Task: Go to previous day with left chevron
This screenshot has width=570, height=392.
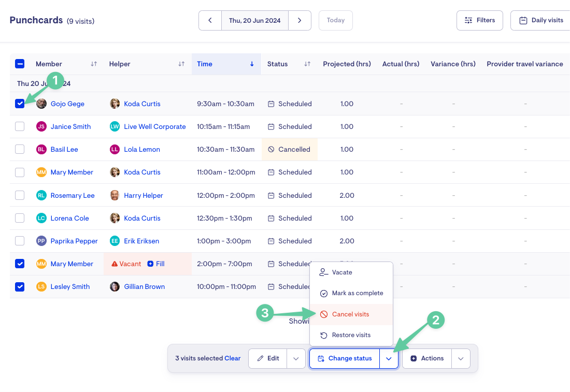Action: pos(210,20)
